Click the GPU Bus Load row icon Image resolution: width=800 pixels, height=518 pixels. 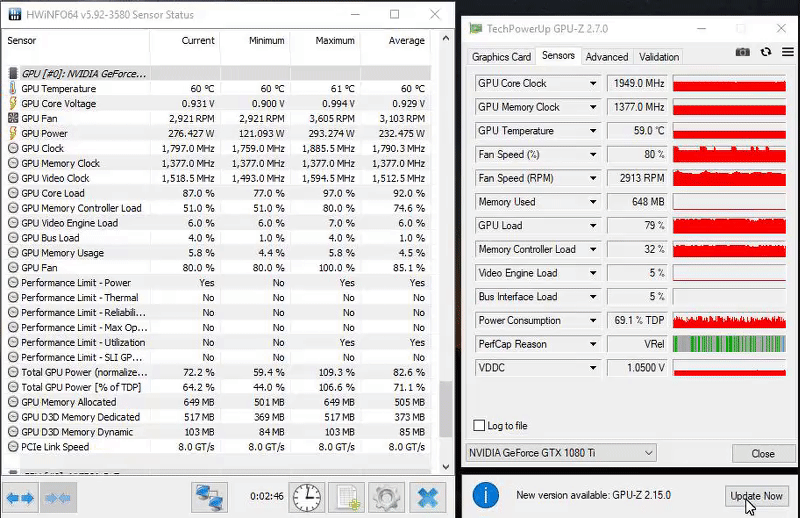click(x=13, y=238)
